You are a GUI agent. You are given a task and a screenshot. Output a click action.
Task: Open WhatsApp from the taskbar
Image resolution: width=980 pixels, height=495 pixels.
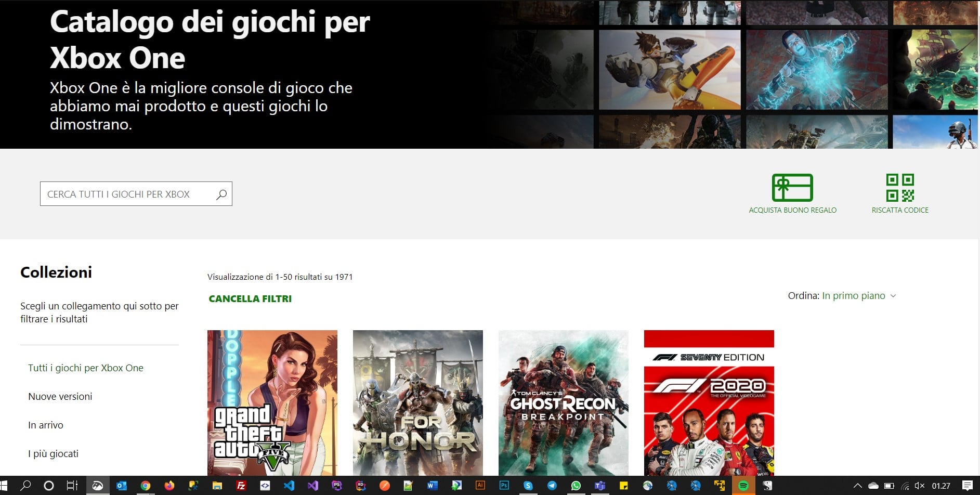coord(576,486)
